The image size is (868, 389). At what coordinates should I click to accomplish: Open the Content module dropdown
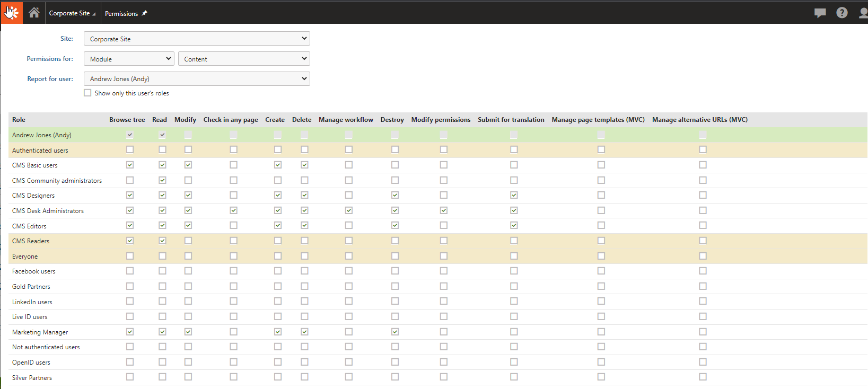click(x=244, y=59)
